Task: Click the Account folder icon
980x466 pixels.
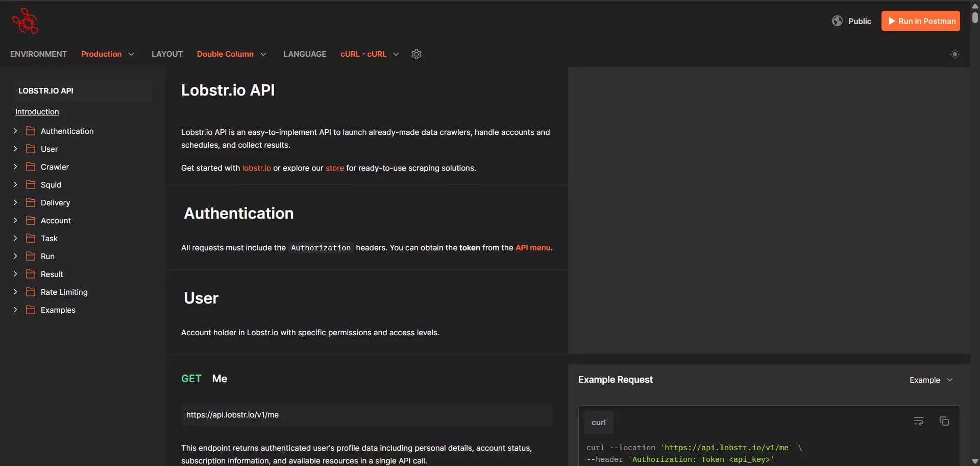Action: (30, 220)
